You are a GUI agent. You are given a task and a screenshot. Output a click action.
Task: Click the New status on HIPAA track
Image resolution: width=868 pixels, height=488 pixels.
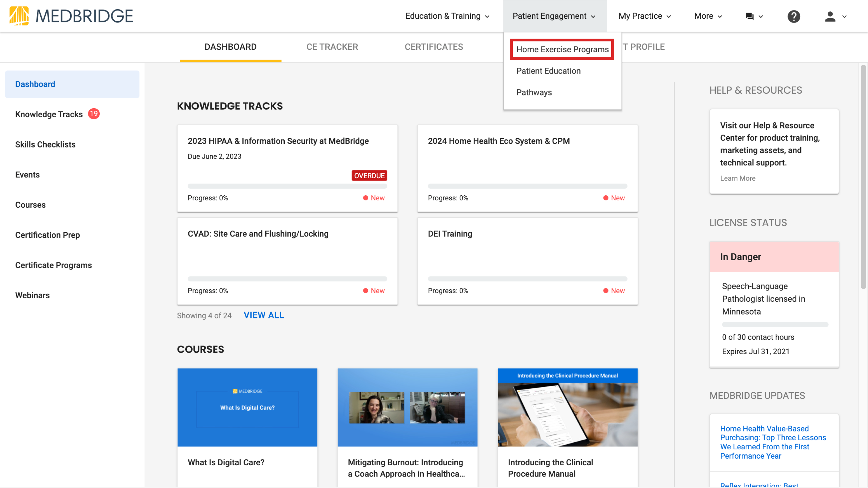(x=374, y=198)
